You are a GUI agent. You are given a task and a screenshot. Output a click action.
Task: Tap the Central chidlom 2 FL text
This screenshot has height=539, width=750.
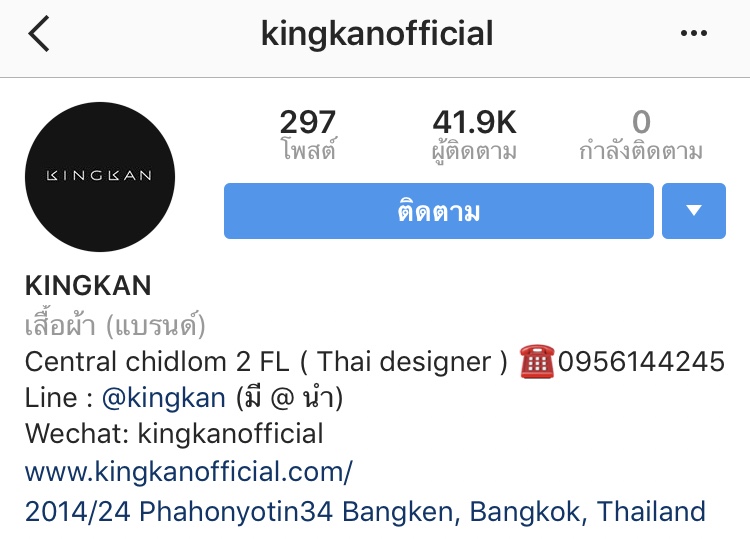157,362
